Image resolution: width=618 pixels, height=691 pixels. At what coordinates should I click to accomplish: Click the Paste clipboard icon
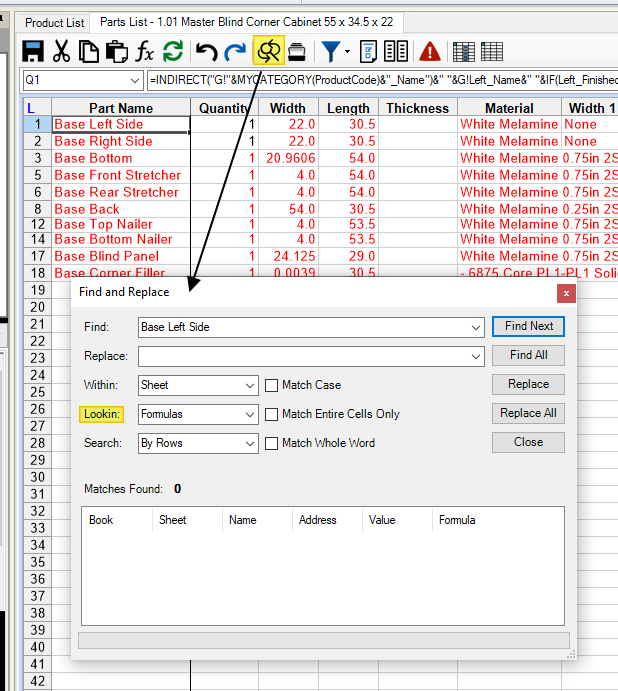(x=117, y=51)
